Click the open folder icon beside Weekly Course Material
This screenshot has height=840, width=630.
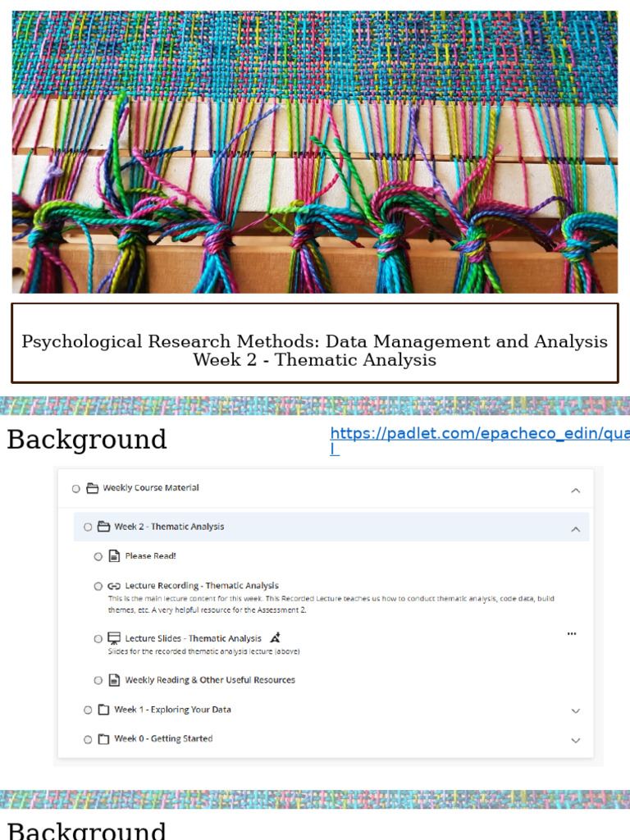pyautogui.click(x=92, y=488)
